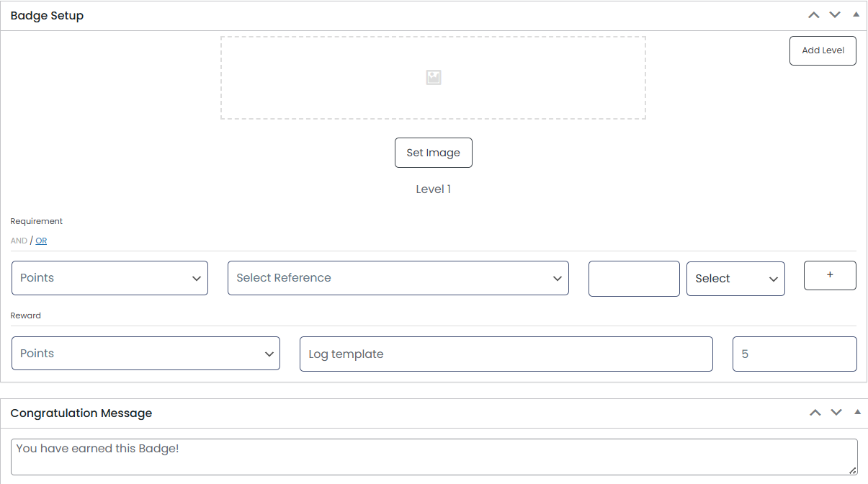
Task: Collapse the Congratulation Message panel
Action: click(x=857, y=413)
